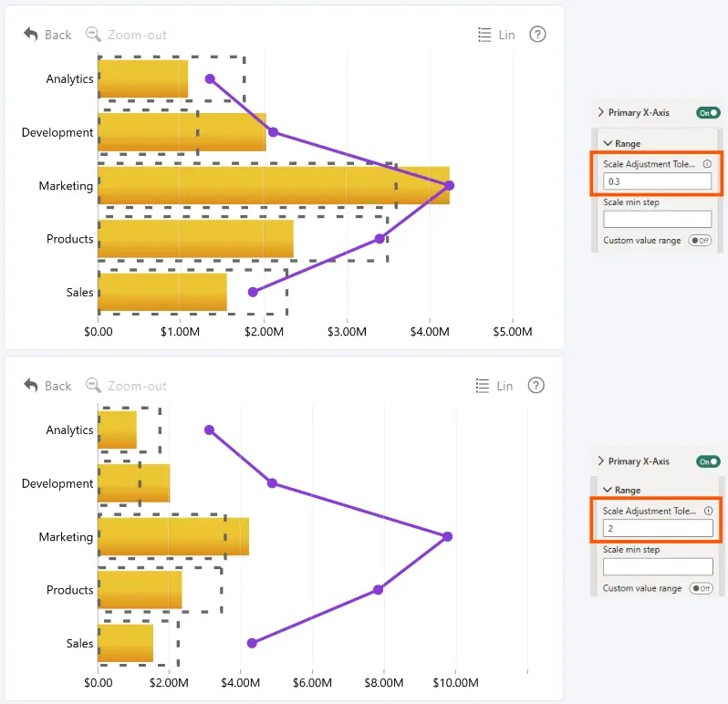Click the Back arrow icon in the top chart
728x704 pixels.
pyautogui.click(x=31, y=35)
